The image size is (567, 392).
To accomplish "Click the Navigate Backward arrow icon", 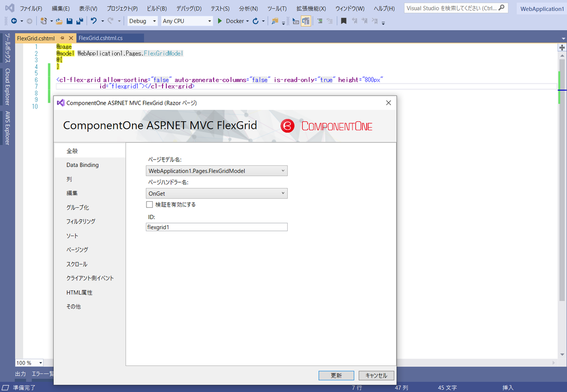I will (14, 21).
